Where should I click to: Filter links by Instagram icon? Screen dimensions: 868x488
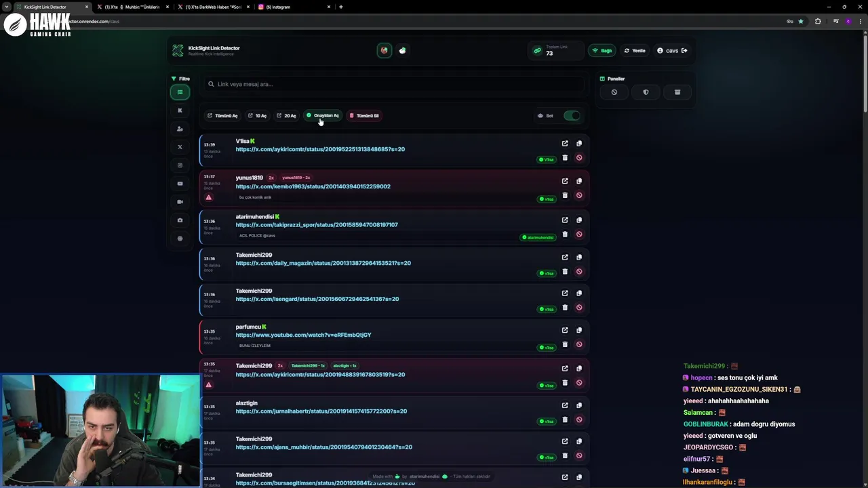click(x=180, y=165)
